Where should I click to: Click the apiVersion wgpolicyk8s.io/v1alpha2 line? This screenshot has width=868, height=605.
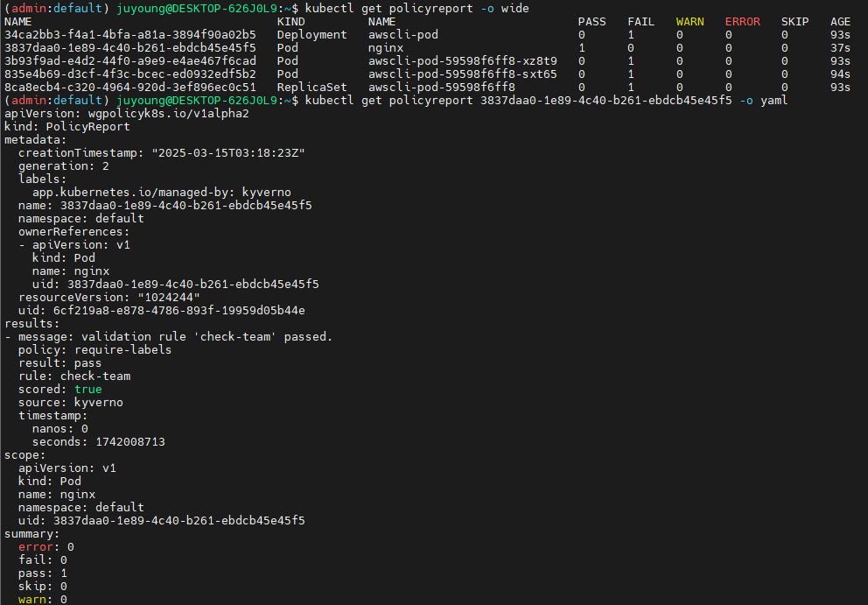[127, 114]
